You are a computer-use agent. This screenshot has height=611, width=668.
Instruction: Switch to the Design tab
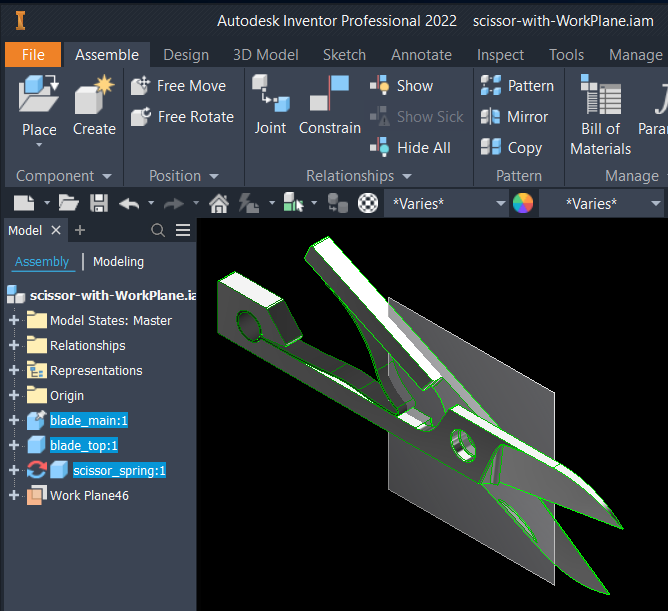[x=186, y=55]
